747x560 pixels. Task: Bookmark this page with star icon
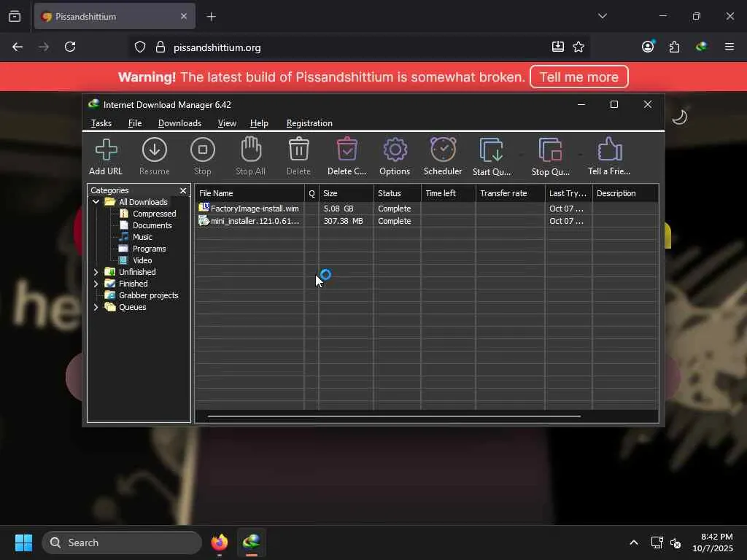click(x=578, y=47)
